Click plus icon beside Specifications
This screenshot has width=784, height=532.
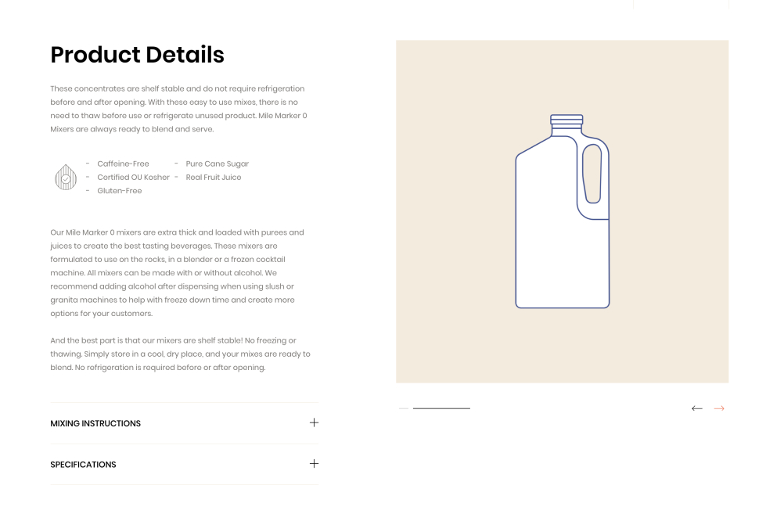(x=314, y=463)
